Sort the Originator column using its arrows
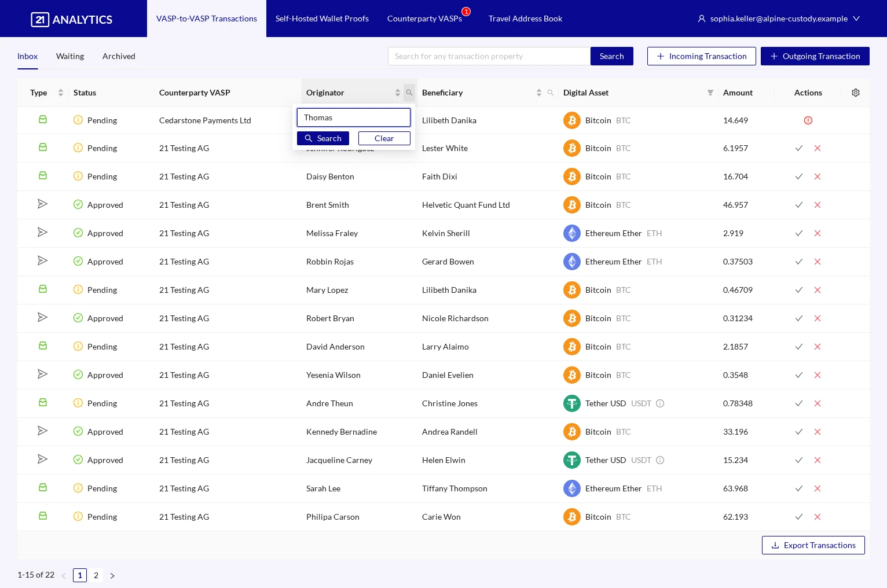 (x=398, y=93)
